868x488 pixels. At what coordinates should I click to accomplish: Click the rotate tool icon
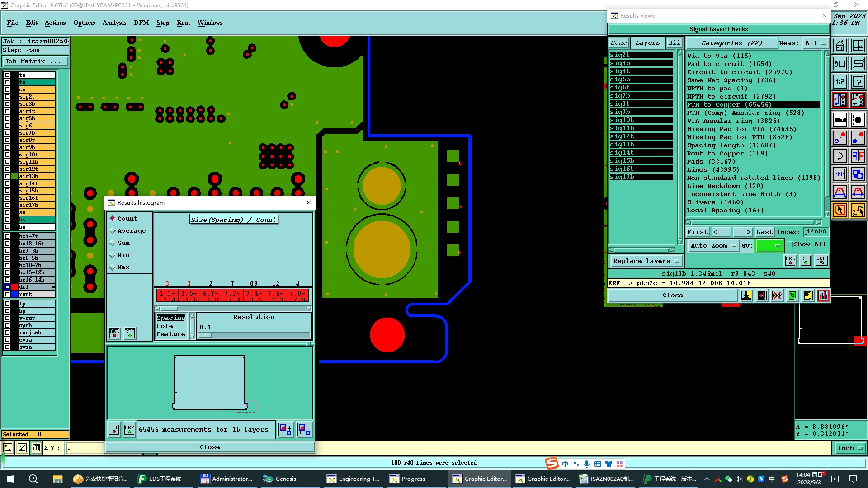point(840,156)
